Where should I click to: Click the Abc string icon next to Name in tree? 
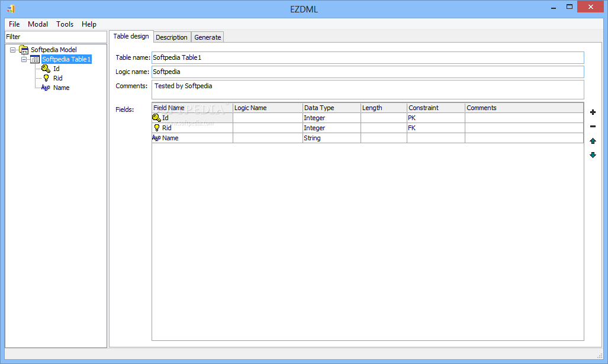(46, 88)
